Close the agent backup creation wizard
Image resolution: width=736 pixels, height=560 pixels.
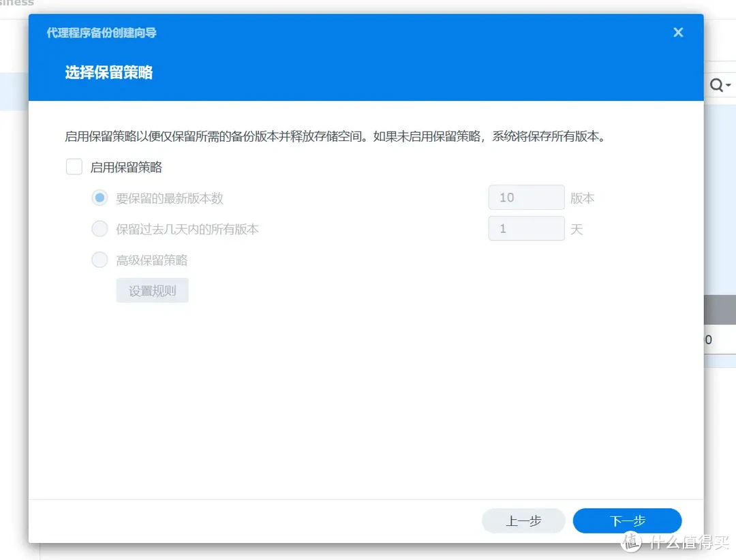[678, 32]
